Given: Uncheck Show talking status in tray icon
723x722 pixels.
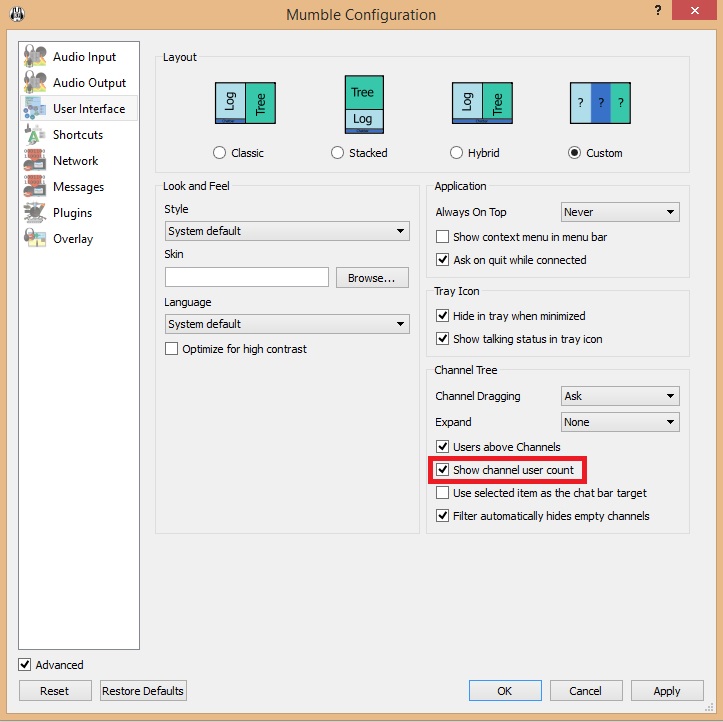Looking at the screenshot, I should point(443,338).
